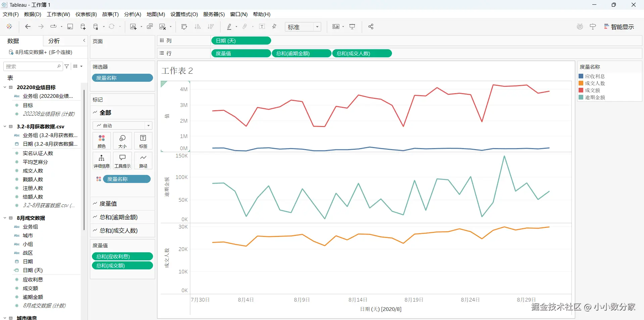Open the 颜色 color mark card
The height and width of the screenshot is (320, 644).
tap(101, 141)
